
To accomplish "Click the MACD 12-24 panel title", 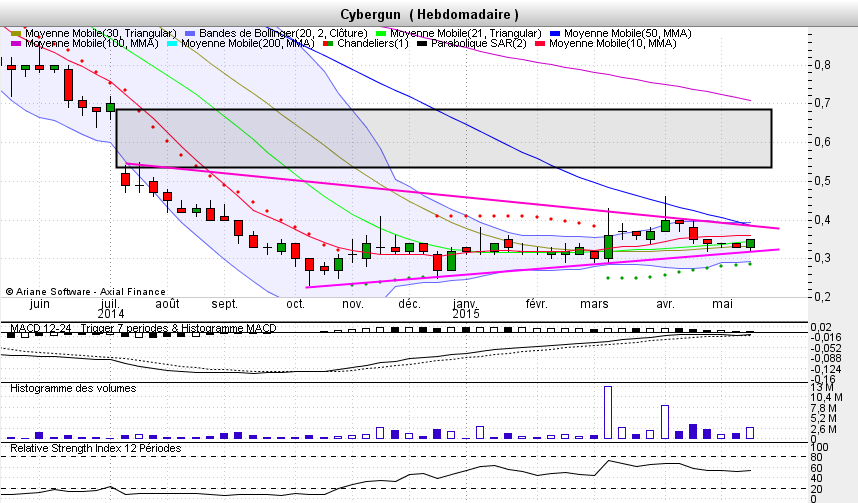I will 143,328.
